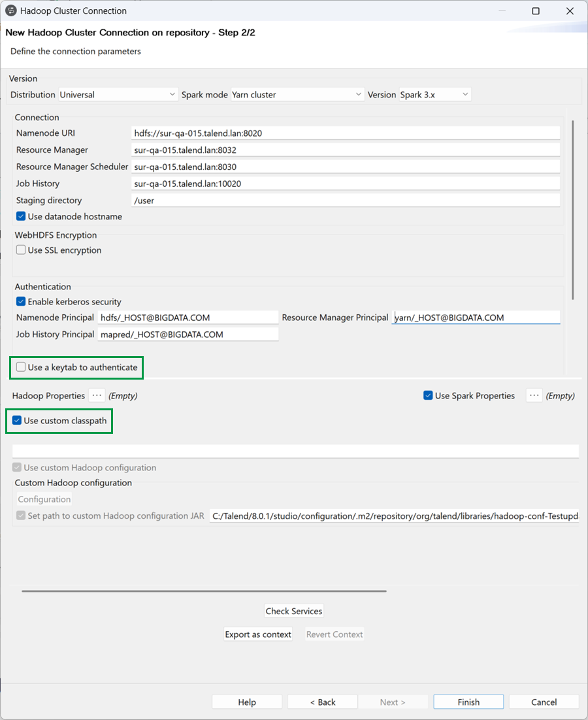Uncheck Use Spark Properties
Image resolution: width=588 pixels, height=720 pixels.
[428, 395]
